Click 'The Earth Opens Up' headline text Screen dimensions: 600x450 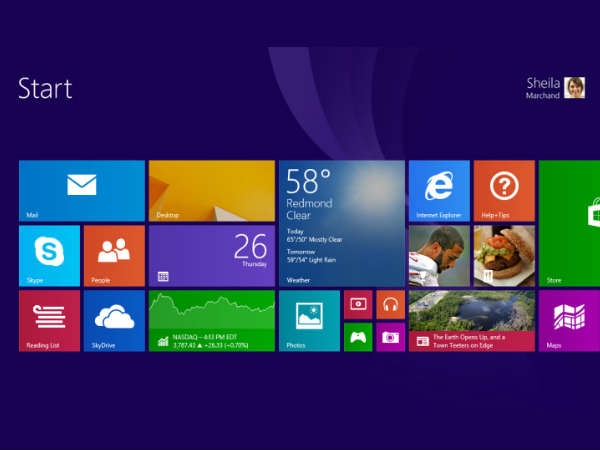469,341
